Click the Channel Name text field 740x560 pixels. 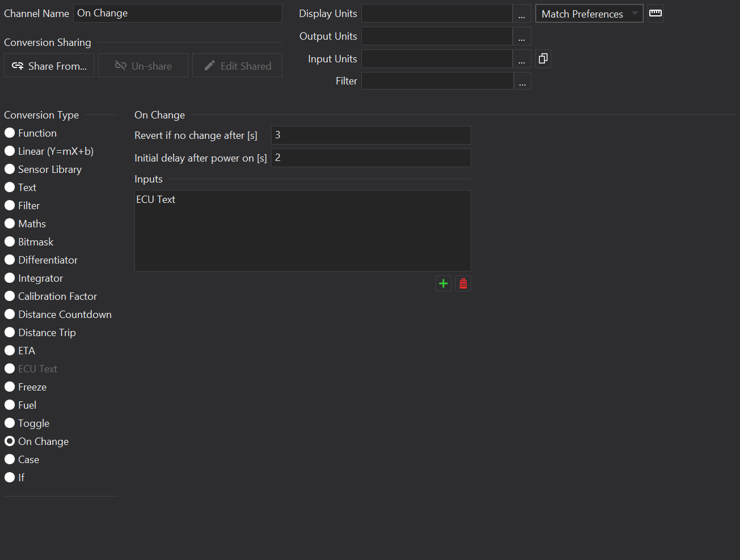[x=177, y=14]
